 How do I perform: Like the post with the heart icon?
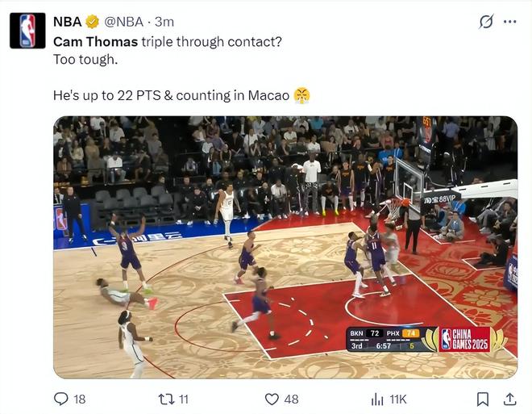(x=272, y=399)
